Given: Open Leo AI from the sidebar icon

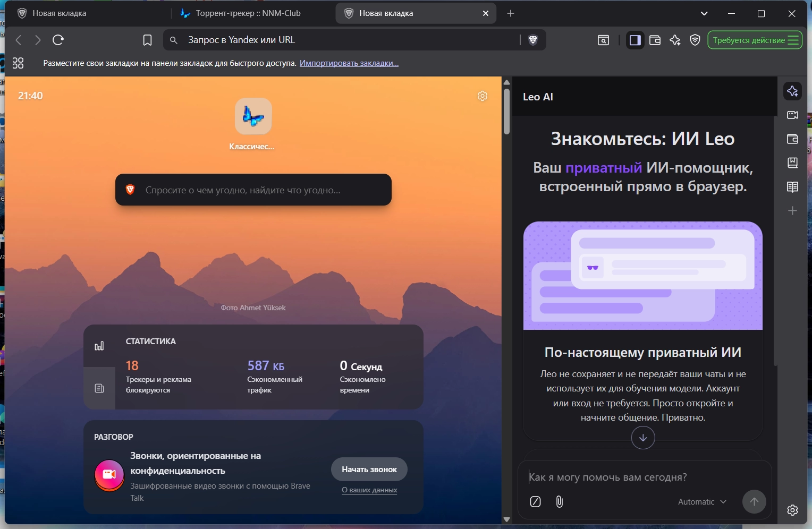Looking at the screenshot, I should tap(792, 91).
